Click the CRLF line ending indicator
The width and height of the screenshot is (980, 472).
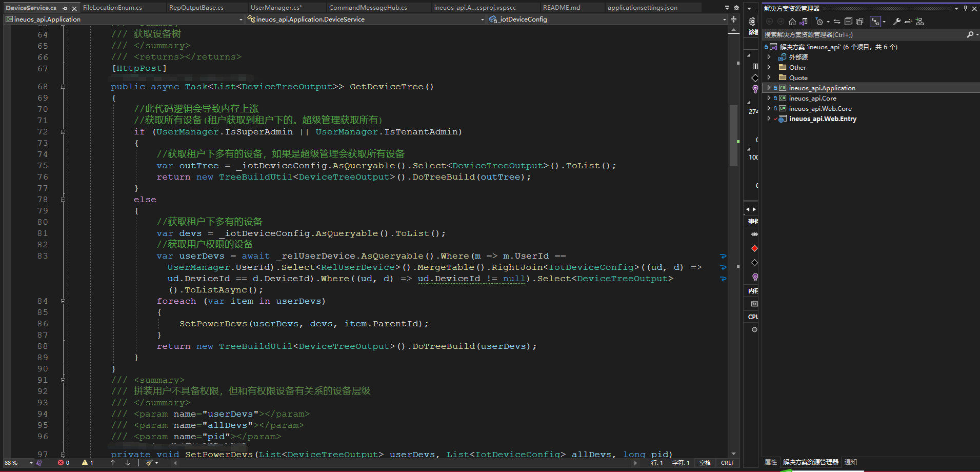click(727, 463)
